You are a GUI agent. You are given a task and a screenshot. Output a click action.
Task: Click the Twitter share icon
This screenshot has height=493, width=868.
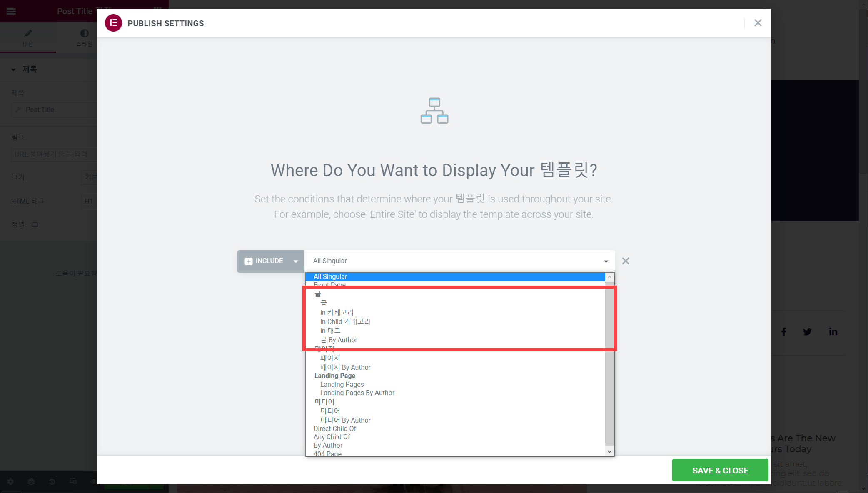pos(807,331)
